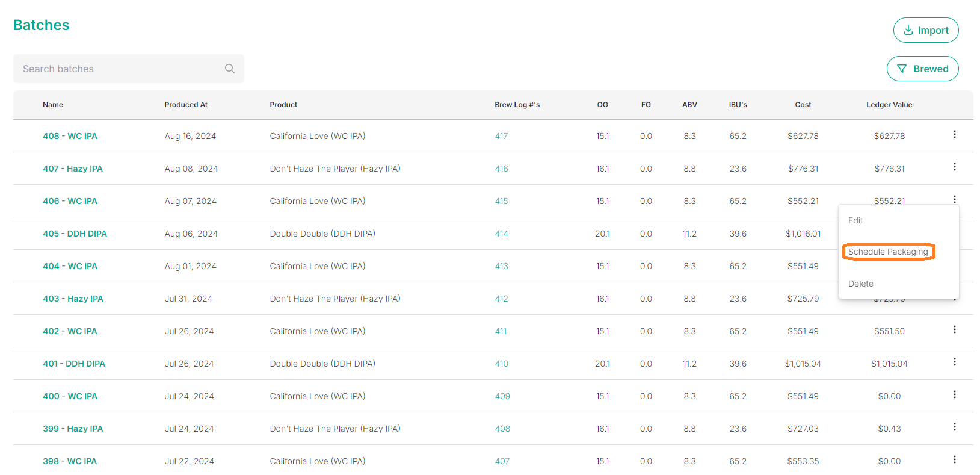Open the Brewed filter dropdown
Image resolution: width=980 pixels, height=475 pixels.
922,69
